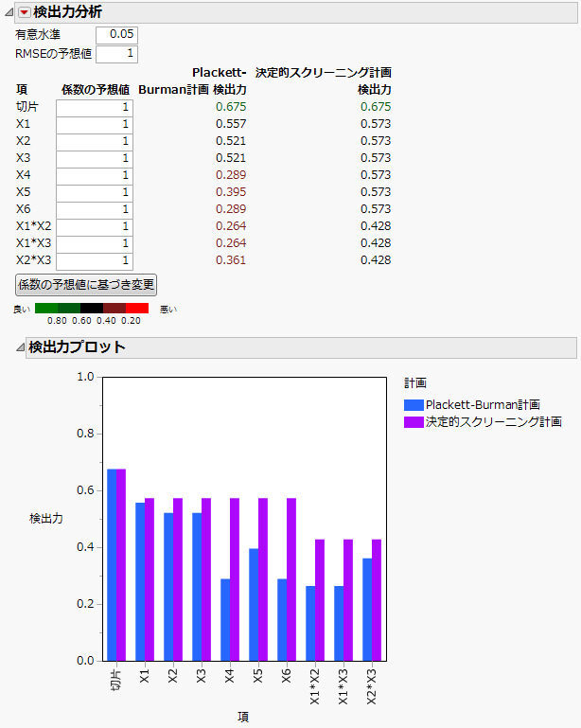Screen dimensions: 581x728
Task: Click the blue X4 bar in the chart
Action: (225, 620)
